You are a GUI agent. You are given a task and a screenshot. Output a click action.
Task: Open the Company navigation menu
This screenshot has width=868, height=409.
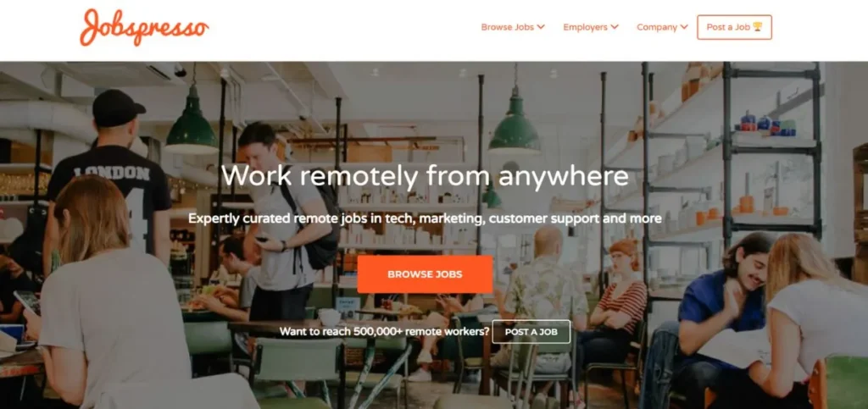tap(662, 27)
